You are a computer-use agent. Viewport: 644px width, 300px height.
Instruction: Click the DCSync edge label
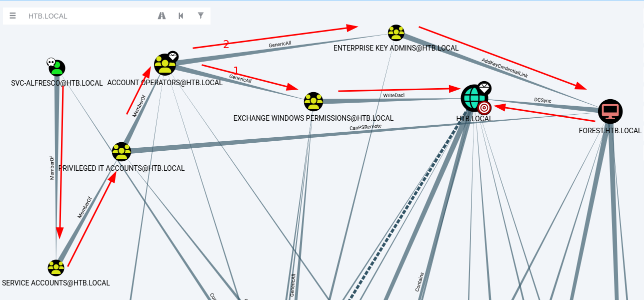[542, 101]
